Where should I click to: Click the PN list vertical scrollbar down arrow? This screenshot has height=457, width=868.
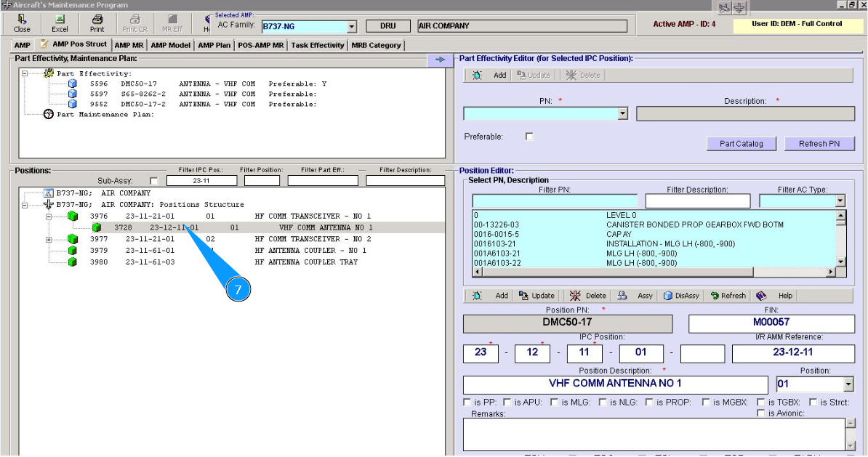click(841, 262)
